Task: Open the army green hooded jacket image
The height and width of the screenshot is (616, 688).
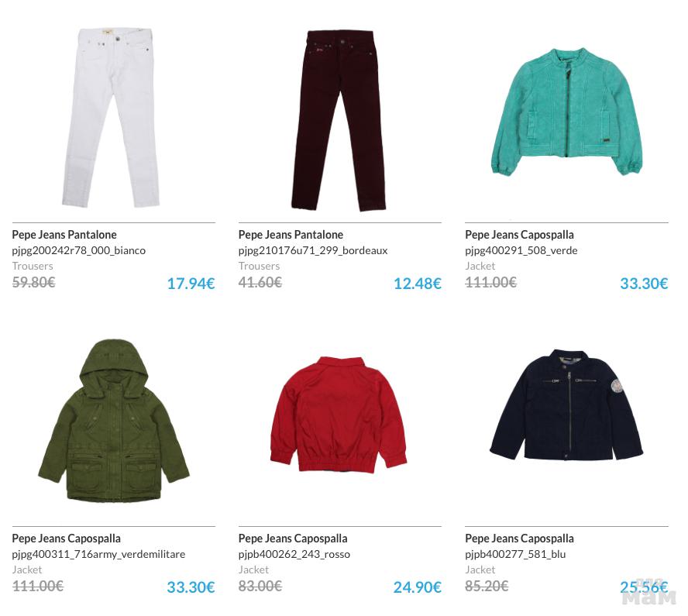Action: [114, 420]
